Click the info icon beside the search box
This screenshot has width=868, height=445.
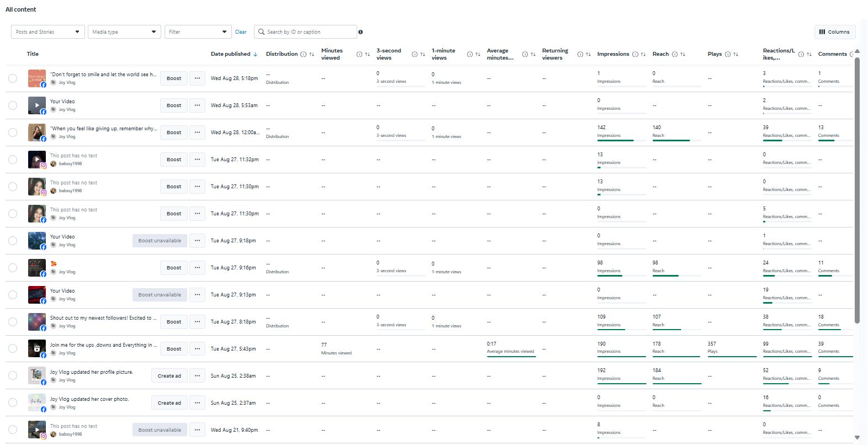point(361,32)
